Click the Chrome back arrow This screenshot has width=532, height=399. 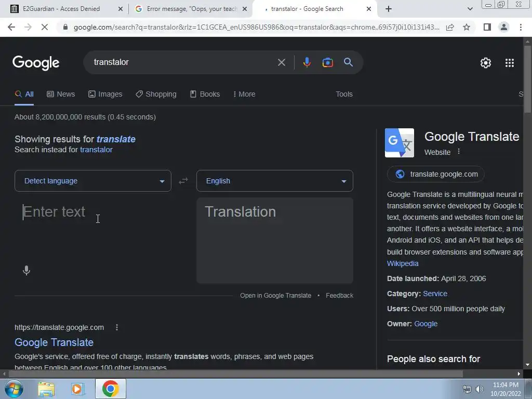click(x=11, y=27)
